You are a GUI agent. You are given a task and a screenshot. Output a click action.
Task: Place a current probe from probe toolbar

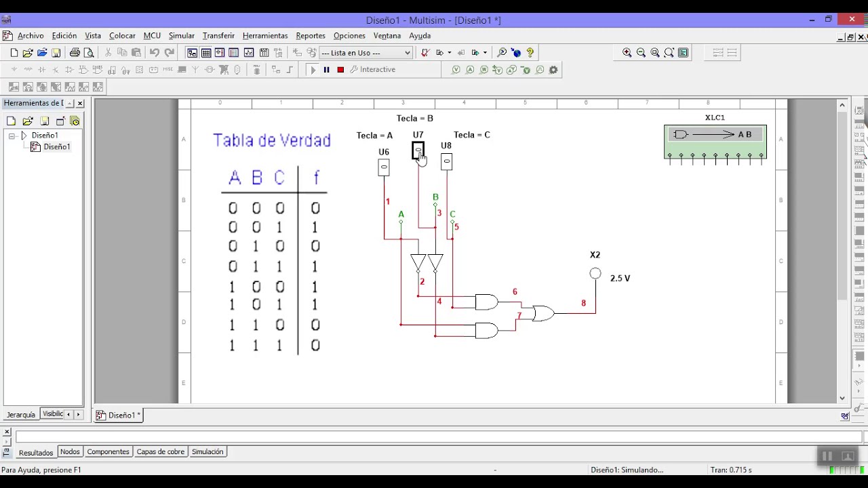tap(470, 70)
